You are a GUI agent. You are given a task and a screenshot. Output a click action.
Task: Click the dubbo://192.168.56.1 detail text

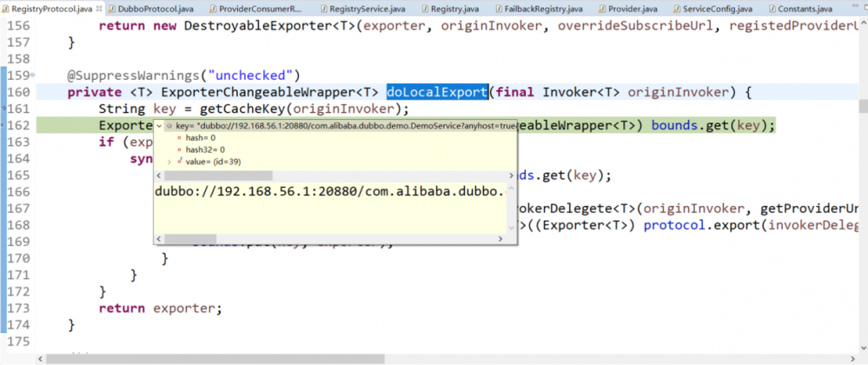pyautogui.click(x=331, y=192)
